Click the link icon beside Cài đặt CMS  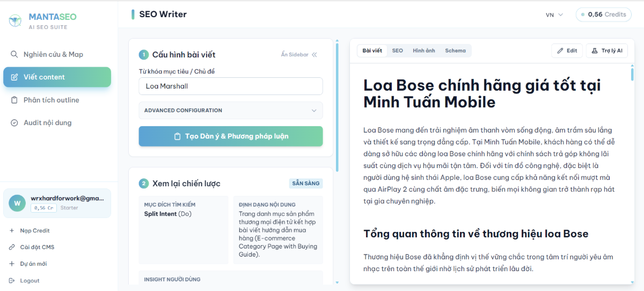click(12, 248)
